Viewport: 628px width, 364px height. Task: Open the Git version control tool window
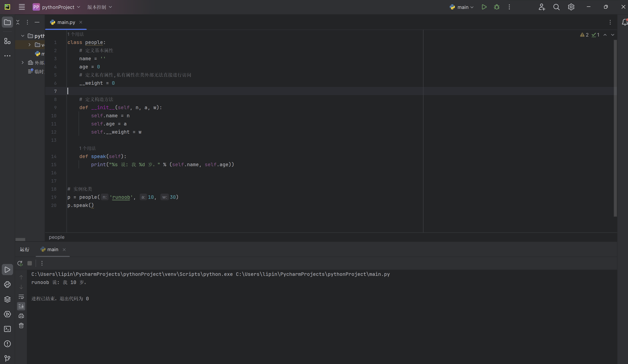pyautogui.click(x=7, y=358)
